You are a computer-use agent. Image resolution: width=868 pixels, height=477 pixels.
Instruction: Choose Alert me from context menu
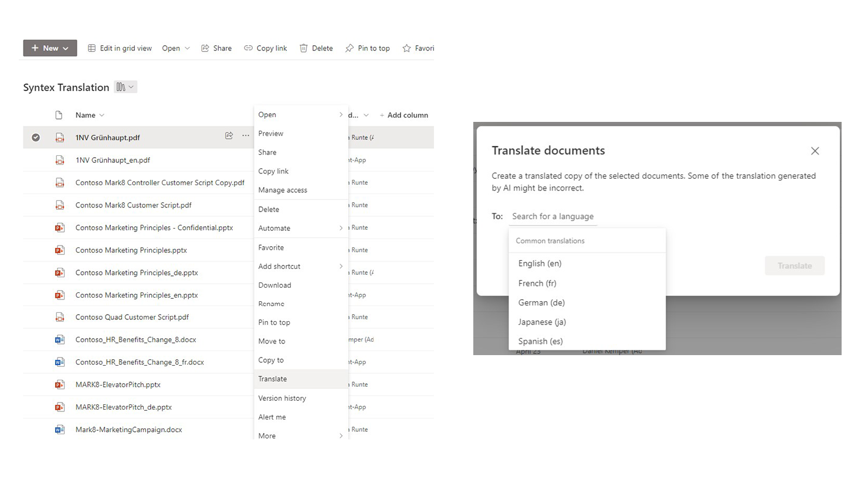point(301,417)
